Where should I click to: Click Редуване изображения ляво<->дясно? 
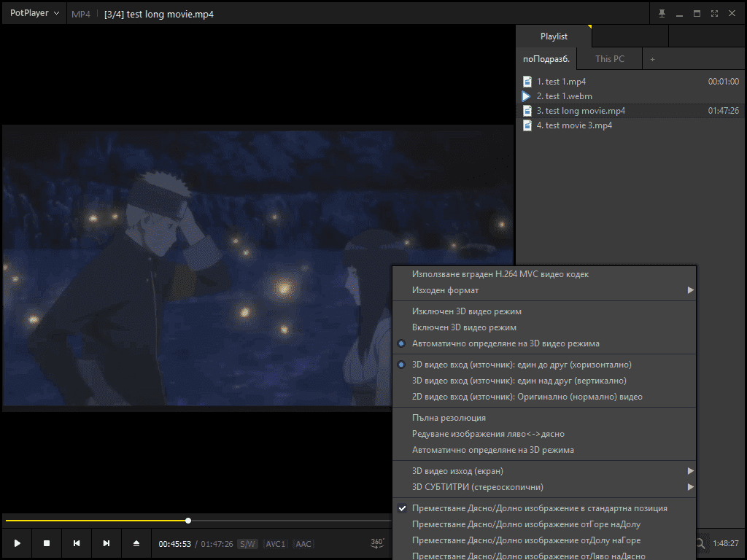click(544, 434)
